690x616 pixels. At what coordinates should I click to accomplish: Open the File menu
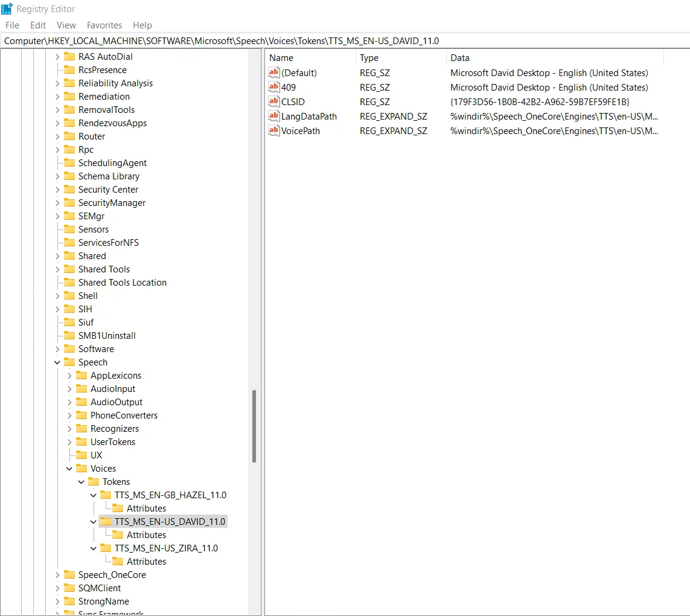tap(12, 25)
